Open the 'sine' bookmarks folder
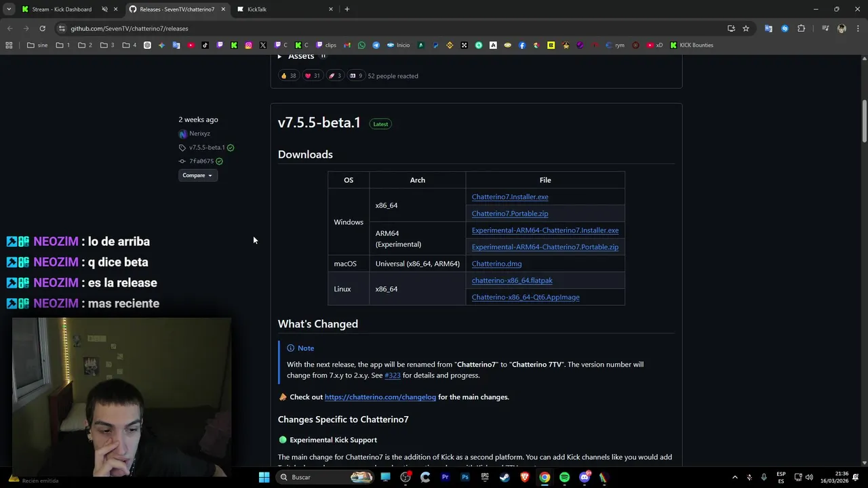This screenshot has height=488, width=868. coord(37,45)
